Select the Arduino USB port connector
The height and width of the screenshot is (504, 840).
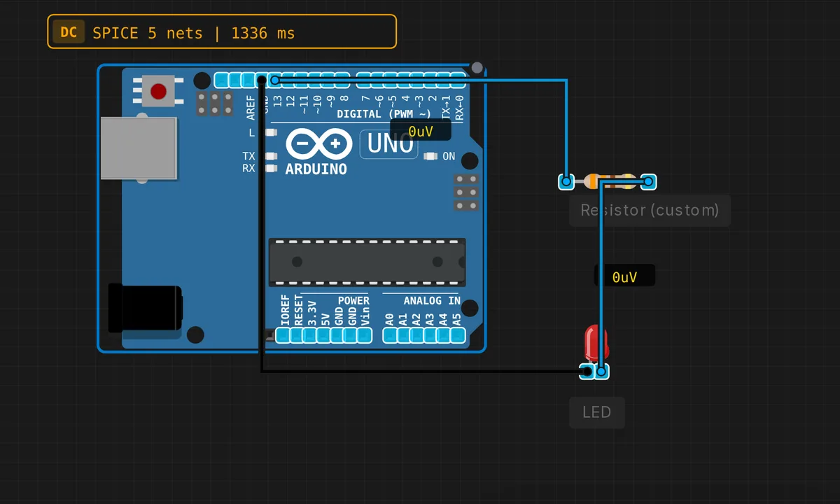click(138, 148)
